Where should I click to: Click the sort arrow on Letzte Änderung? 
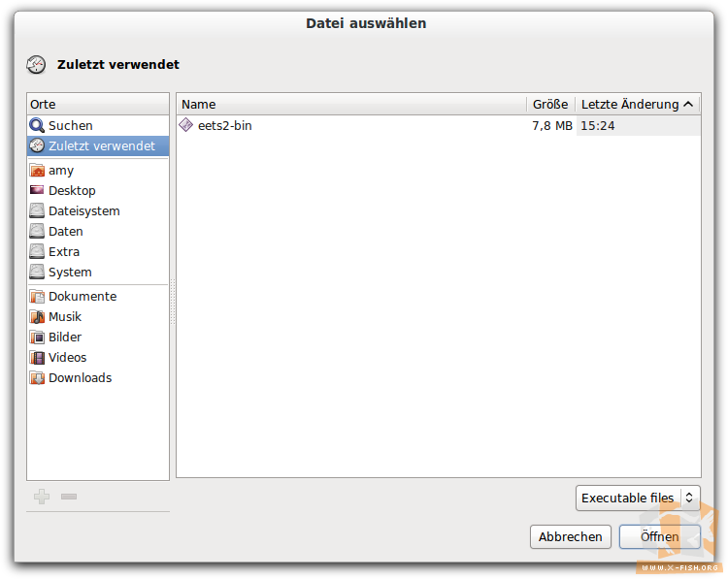[x=688, y=105]
